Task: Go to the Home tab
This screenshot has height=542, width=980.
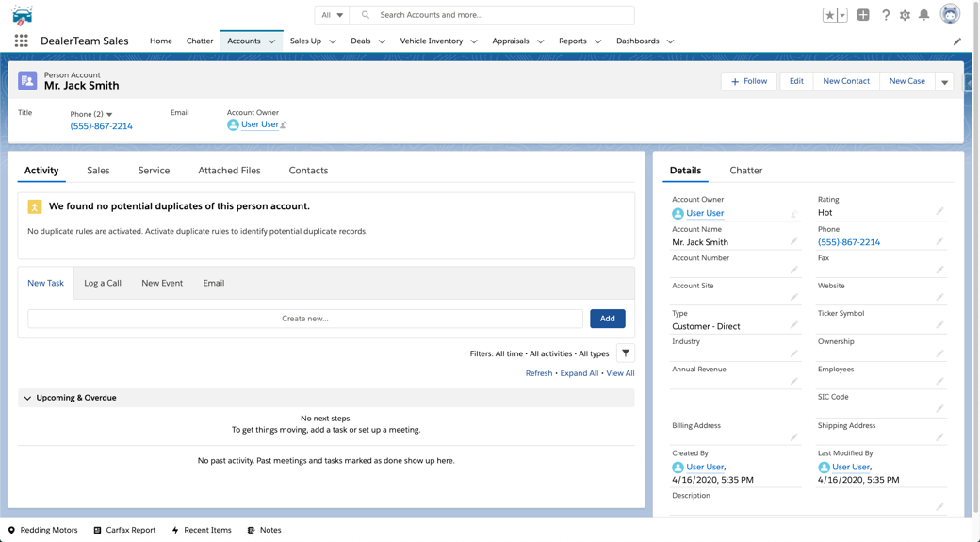Action: click(160, 41)
